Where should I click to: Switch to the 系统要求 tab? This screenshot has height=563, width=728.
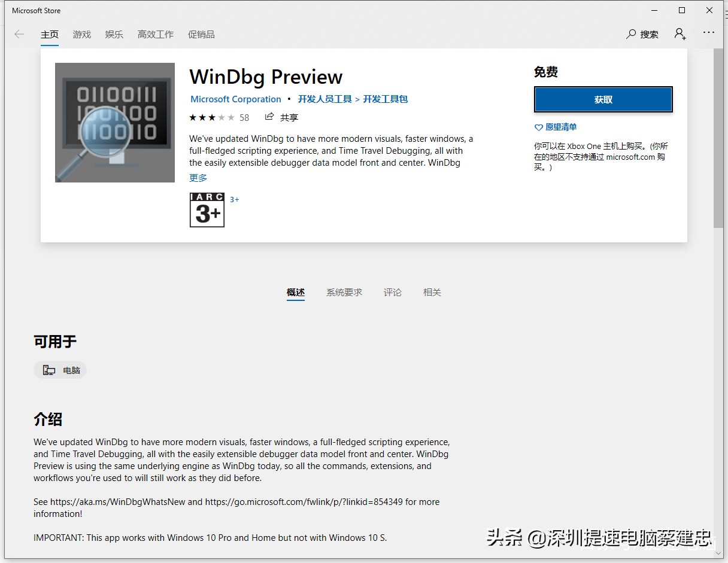(344, 292)
